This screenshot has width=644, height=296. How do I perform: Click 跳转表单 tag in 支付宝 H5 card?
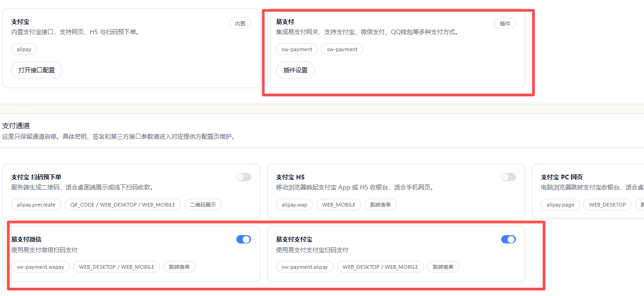(380, 205)
